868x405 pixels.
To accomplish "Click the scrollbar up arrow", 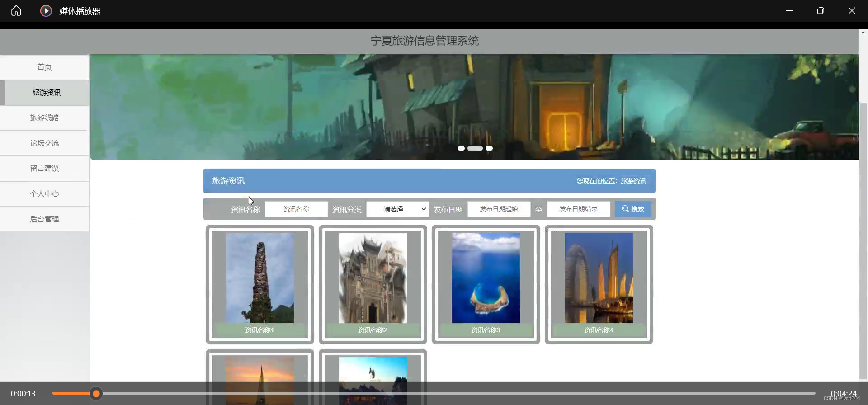I will point(863,33).
